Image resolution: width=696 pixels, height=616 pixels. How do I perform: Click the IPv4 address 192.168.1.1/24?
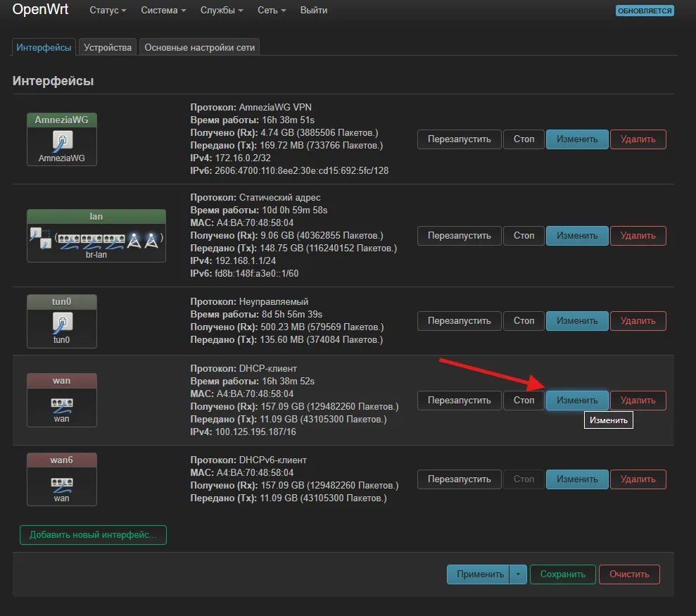(x=246, y=260)
